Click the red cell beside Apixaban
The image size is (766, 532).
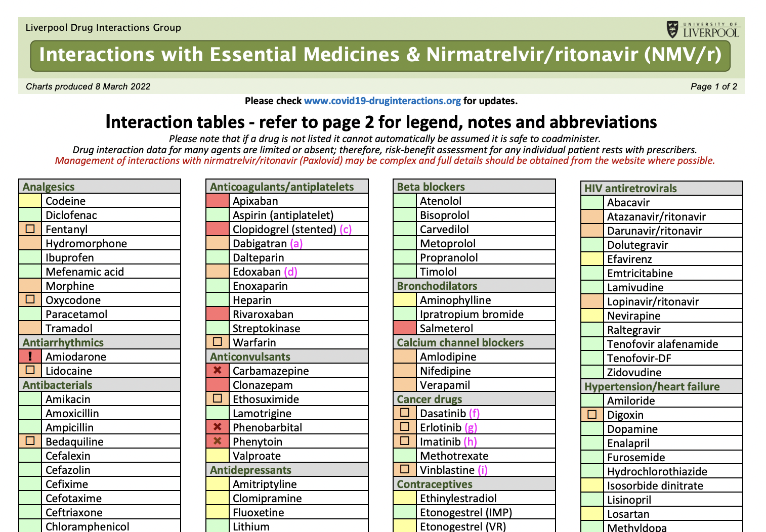(x=218, y=201)
